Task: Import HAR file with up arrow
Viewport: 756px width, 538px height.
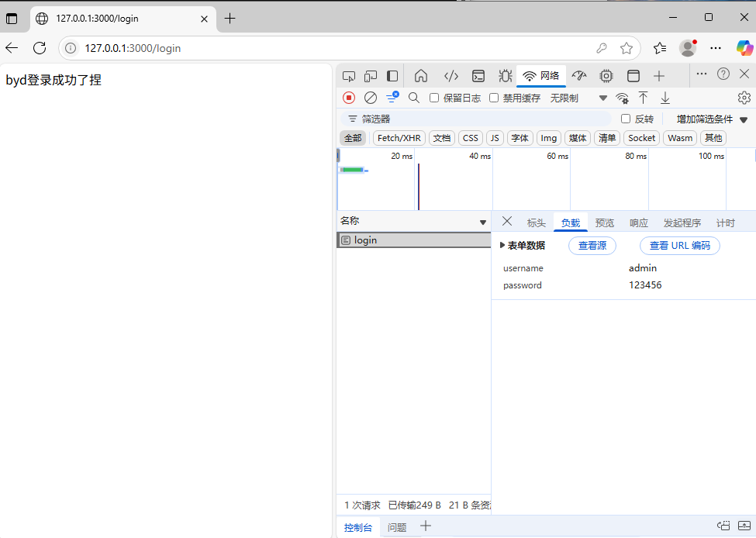Action: pos(643,98)
